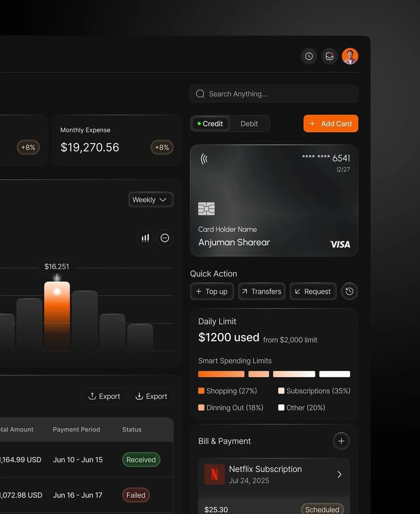Expand Netflix Subscription details chevron
420x514 pixels.
tap(339, 474)
